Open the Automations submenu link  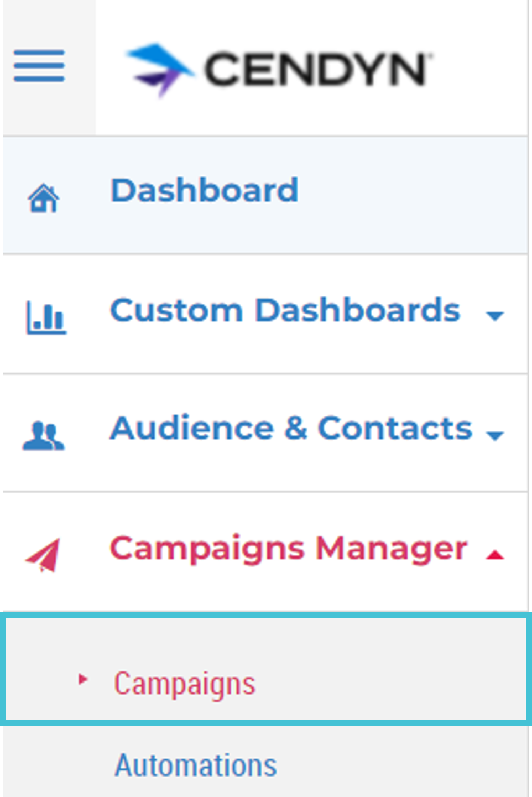click(x=196, y=765)
